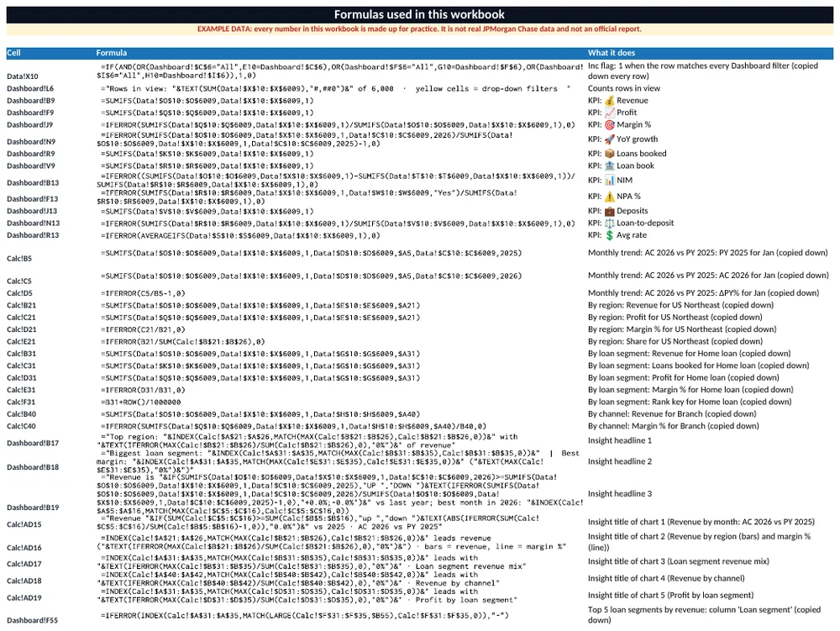Select the "Formulas used in this workbook" title
The height and width of the screenshot is (631, 840).
point(419,14)
